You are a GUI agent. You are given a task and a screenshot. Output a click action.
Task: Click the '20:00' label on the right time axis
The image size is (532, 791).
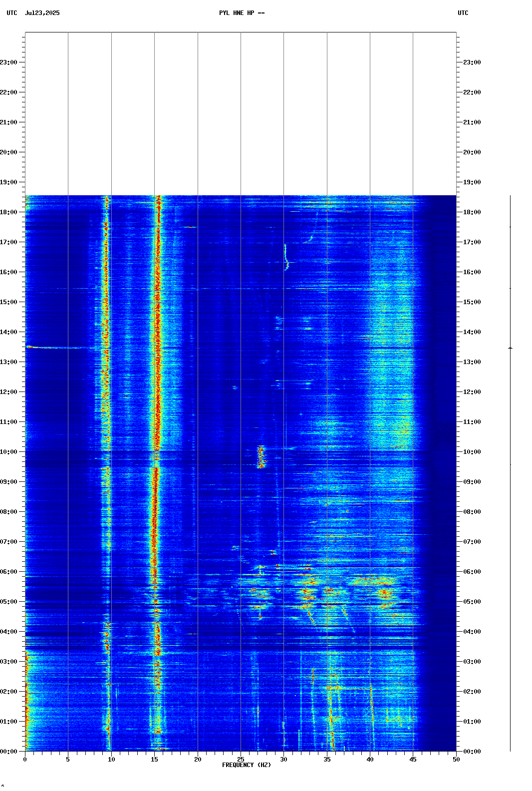click(x=472, y=152)
